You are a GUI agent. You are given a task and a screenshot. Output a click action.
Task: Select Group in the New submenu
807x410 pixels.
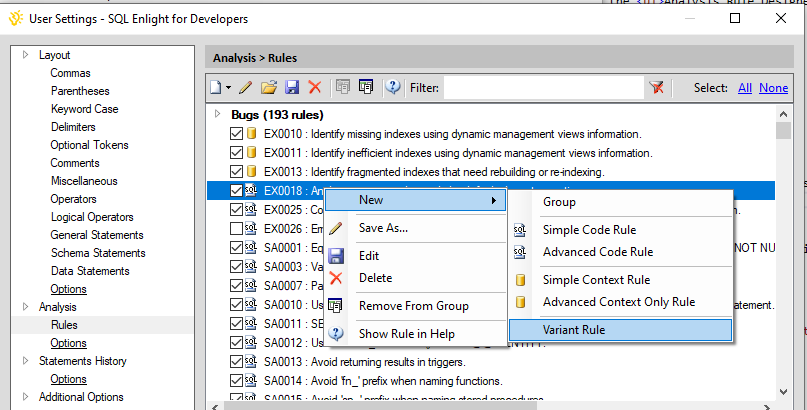tap(621, 202)
